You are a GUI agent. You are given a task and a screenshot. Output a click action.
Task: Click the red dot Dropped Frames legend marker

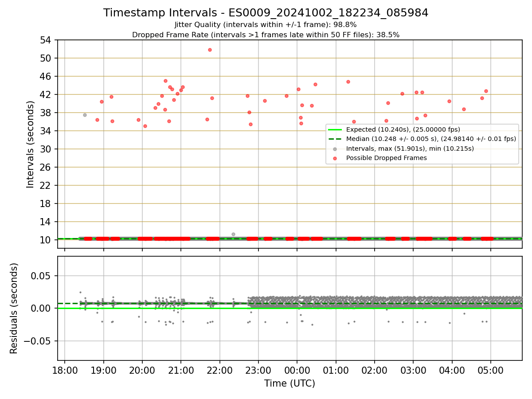[x=335, y=158]
